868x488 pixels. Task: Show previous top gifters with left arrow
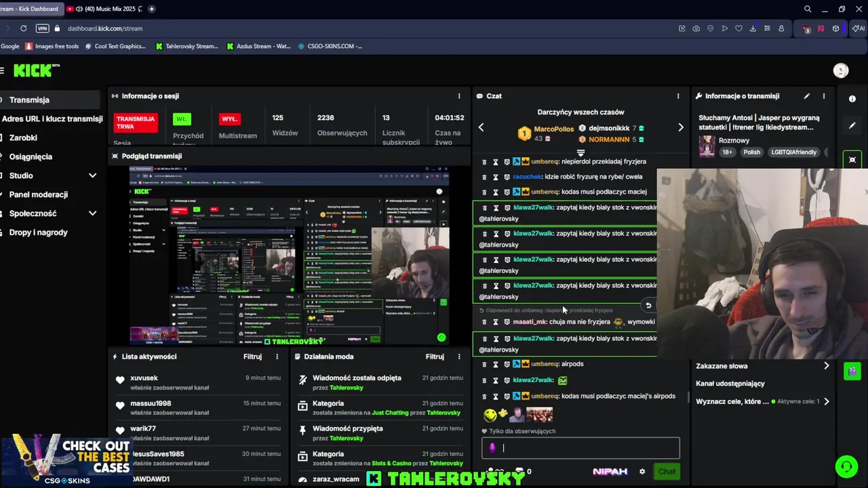click(x=481, y=127)
